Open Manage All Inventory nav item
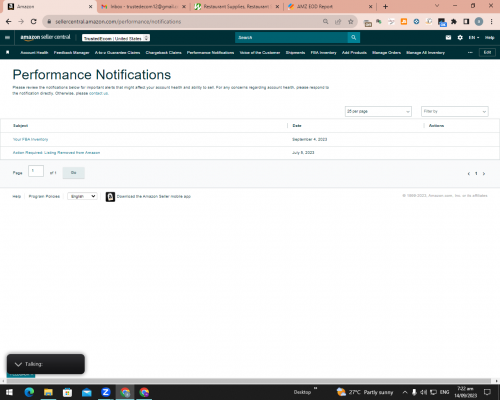Image resolution: width=500 pixels, height=400 pixels. pyautogui.click(x=425, y=53)
